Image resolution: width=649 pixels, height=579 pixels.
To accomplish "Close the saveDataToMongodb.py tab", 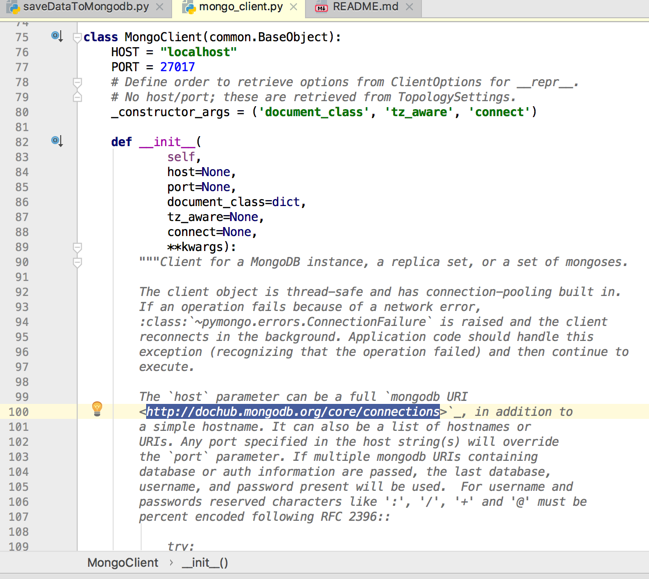I will pyautogui.click(x=159, y=7).
